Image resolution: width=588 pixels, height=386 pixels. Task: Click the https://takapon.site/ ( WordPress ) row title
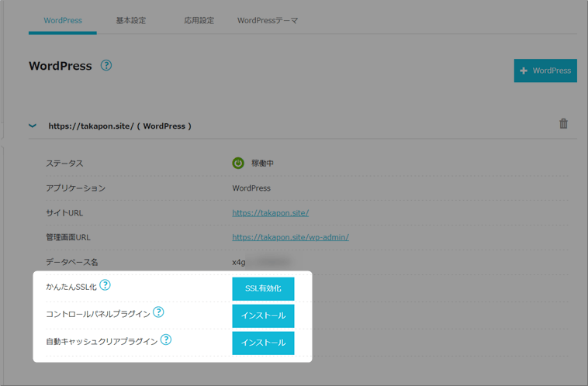tap(119, 126)
